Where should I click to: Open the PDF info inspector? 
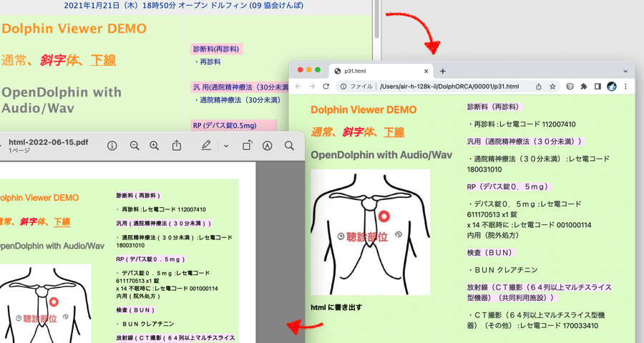[112, 146]
